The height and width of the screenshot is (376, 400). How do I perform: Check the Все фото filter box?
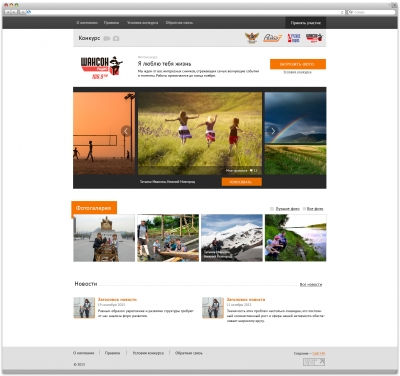click(x=304, y=209)
